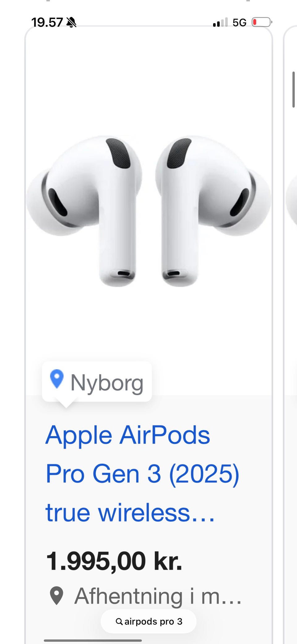Tap the cellular signal bars indicator
Viewport: 297px width, 644px height.
220,22
